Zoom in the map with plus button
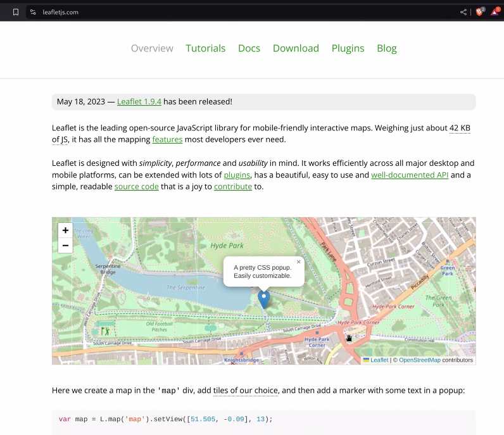Image resolution: width=504 pixels, height=435 pixels. 66,230
